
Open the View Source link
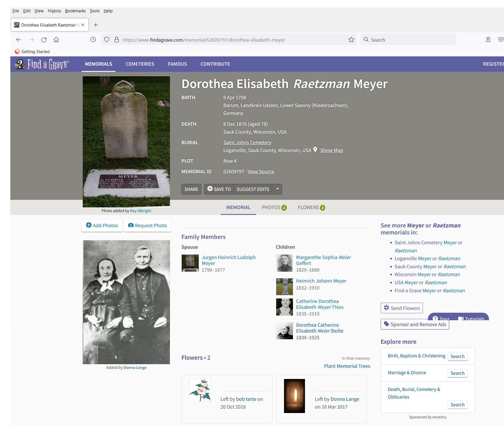point(261,172)
